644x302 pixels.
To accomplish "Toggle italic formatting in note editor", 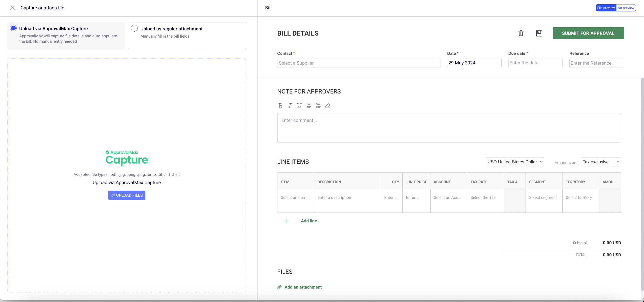I will click(x=290, y=106).
